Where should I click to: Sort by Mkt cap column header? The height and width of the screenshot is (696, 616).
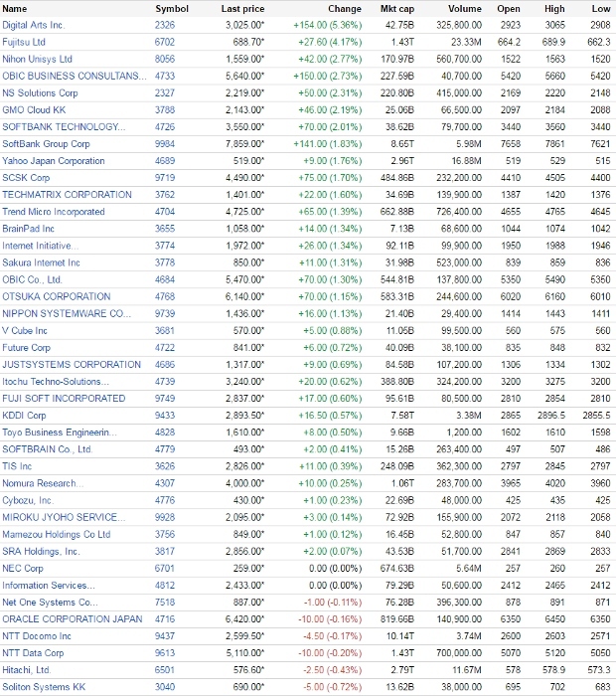396,9
